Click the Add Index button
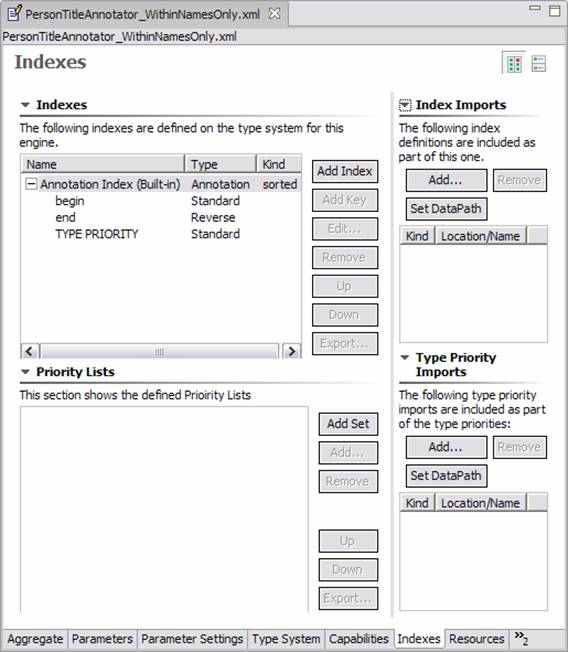Image resolution: width=568 pixels, height=652 pixels. coord(345,171)
